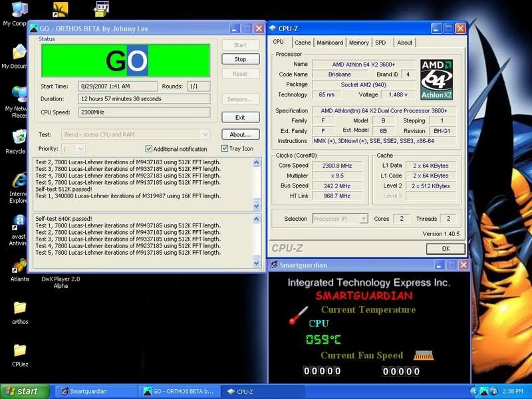532x399 pixels.
Task: Open the Atlantis desktop shortcut
Action: click(x=19, y=265)
